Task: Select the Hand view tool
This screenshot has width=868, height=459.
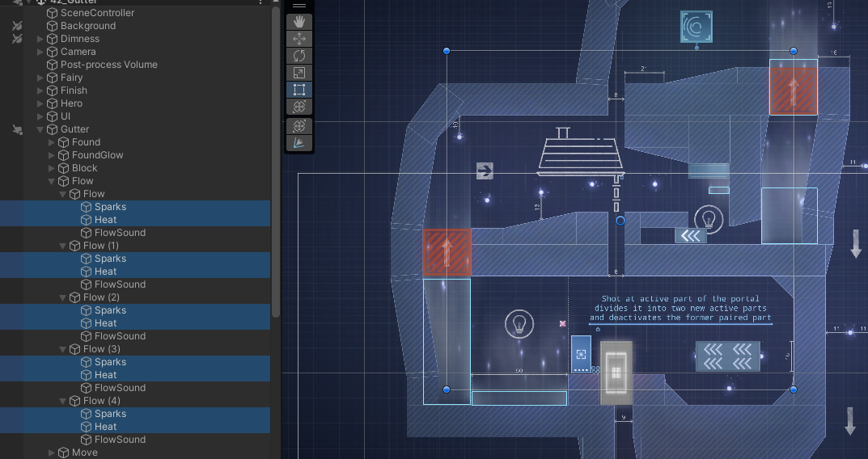Action: click(x=299, y=22)
